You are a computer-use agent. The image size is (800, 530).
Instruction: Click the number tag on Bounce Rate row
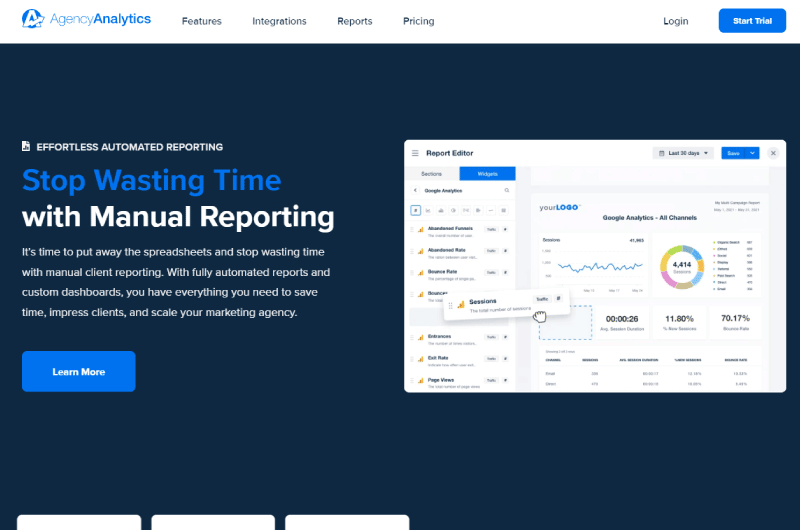(505, 272)
